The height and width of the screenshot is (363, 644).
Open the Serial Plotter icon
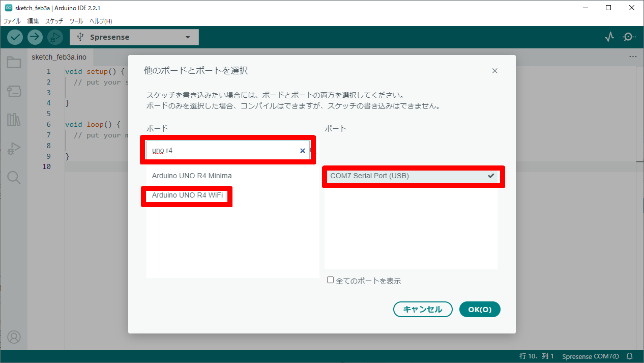click(x=609, y=37)
